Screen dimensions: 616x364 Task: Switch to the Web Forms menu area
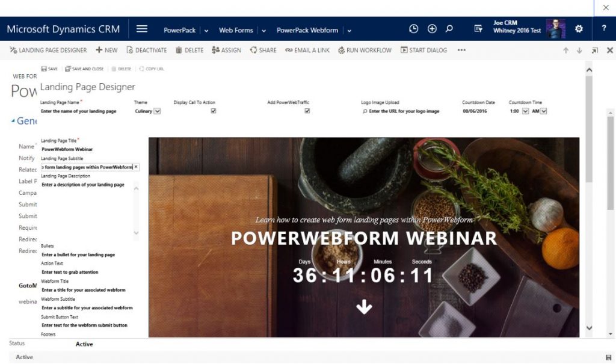[x=236, y=29]
